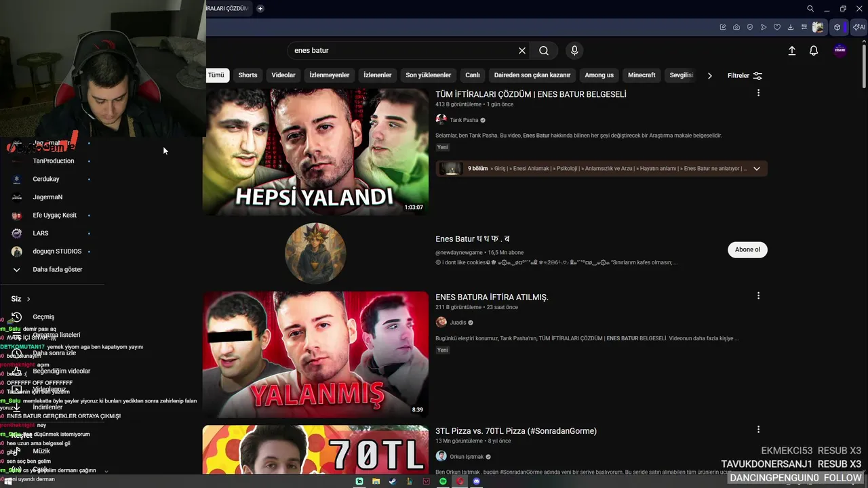Open the Valorant icon on the taskbar
868x488 pixels.
click(426, 481)
